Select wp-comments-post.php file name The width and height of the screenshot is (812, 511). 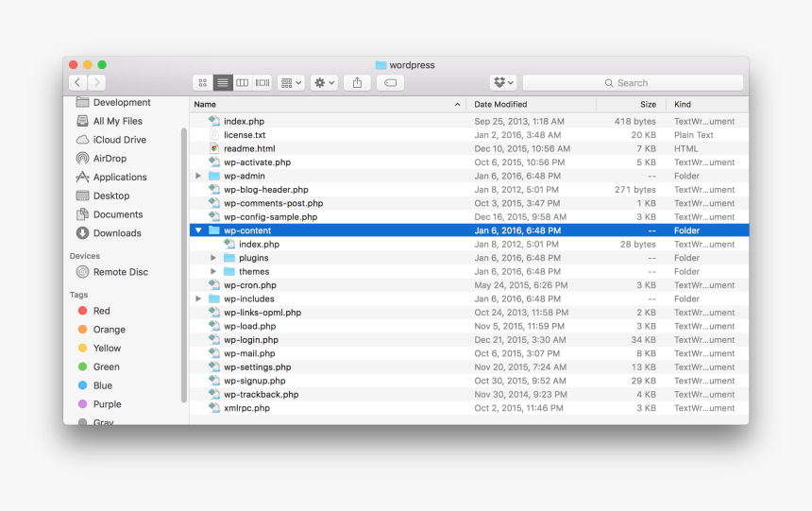coord(274,203)
